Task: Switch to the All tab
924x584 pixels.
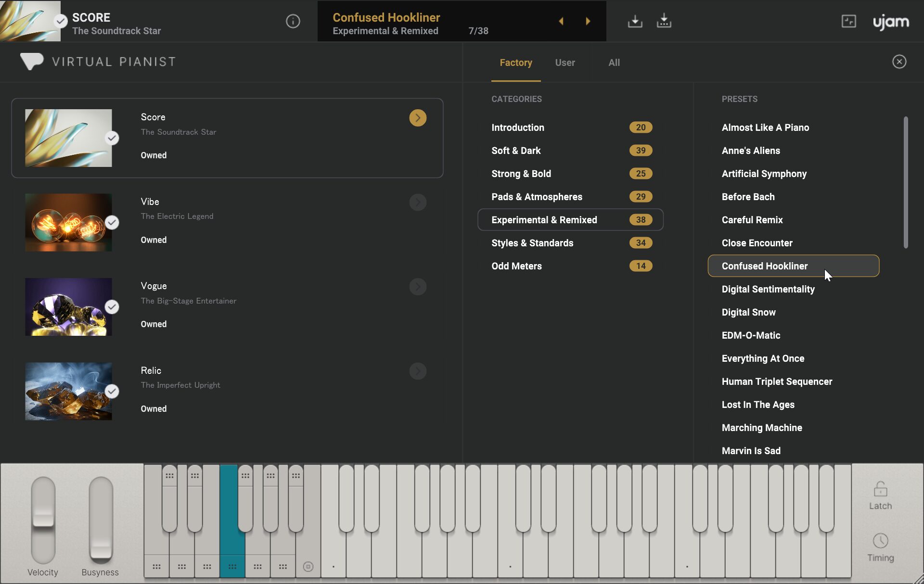Action: pyautogui.click(x=614, y=63)
